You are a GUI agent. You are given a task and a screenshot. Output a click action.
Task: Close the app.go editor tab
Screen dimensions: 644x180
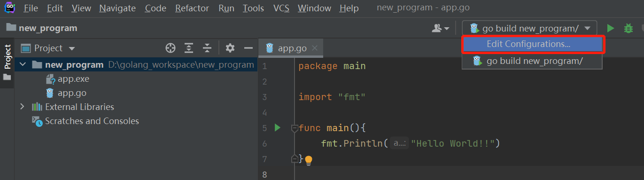(x=315, y=48)
